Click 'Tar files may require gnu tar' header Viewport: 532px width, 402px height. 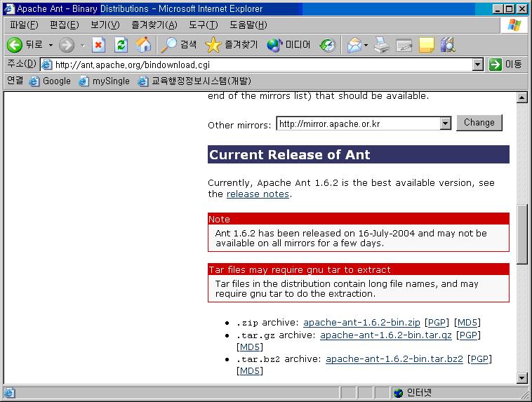point(358,269)
